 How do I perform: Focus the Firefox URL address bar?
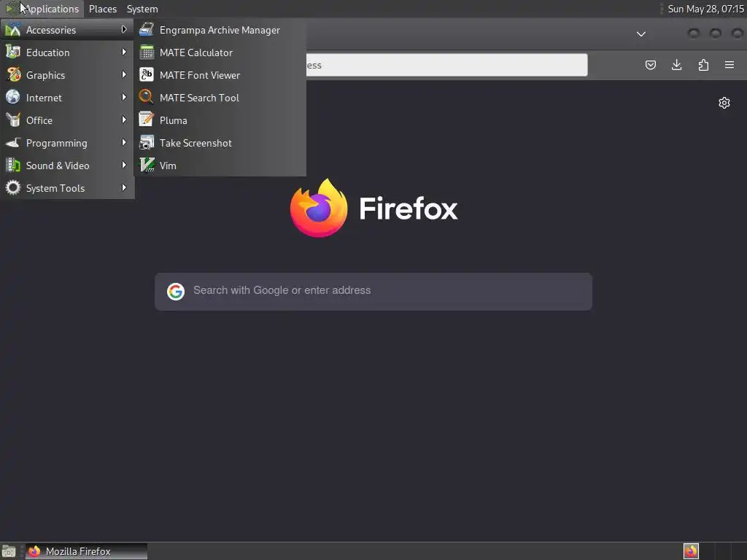point(446,65)
